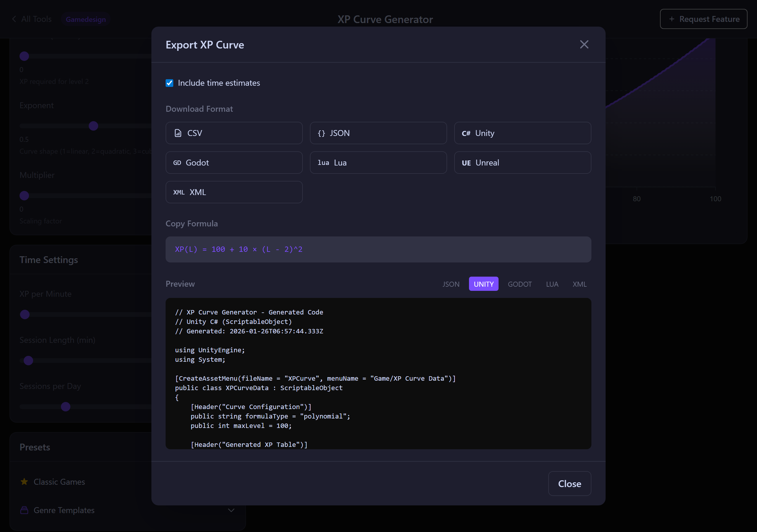757x532 pixels.
Task: Click the Request Feature button
Action: pos(703,19)
